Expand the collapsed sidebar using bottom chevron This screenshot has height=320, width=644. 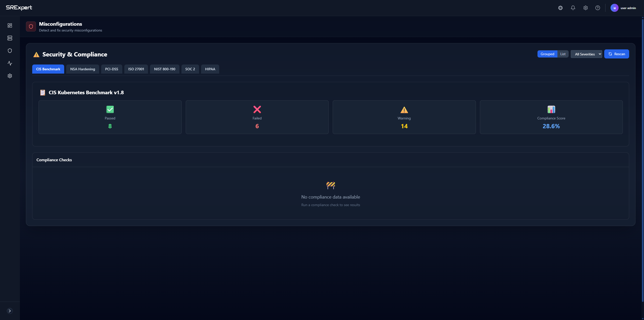[x=10, y=310]
